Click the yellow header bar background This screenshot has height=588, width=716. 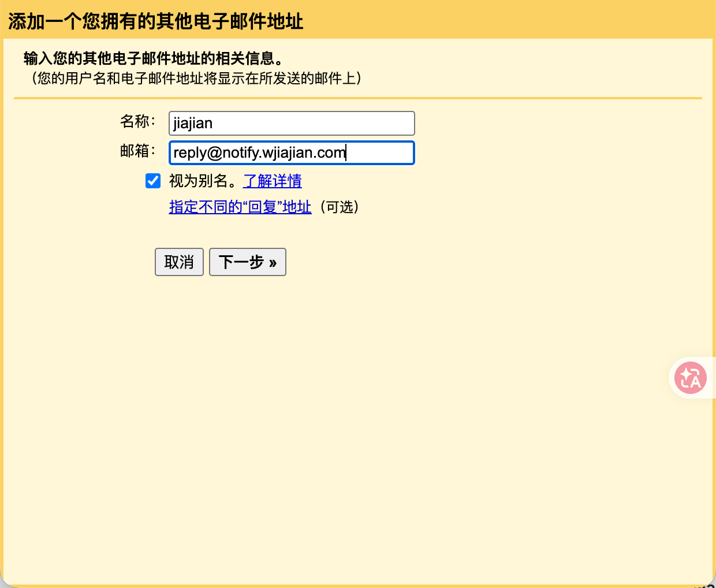tap(508, 20)
